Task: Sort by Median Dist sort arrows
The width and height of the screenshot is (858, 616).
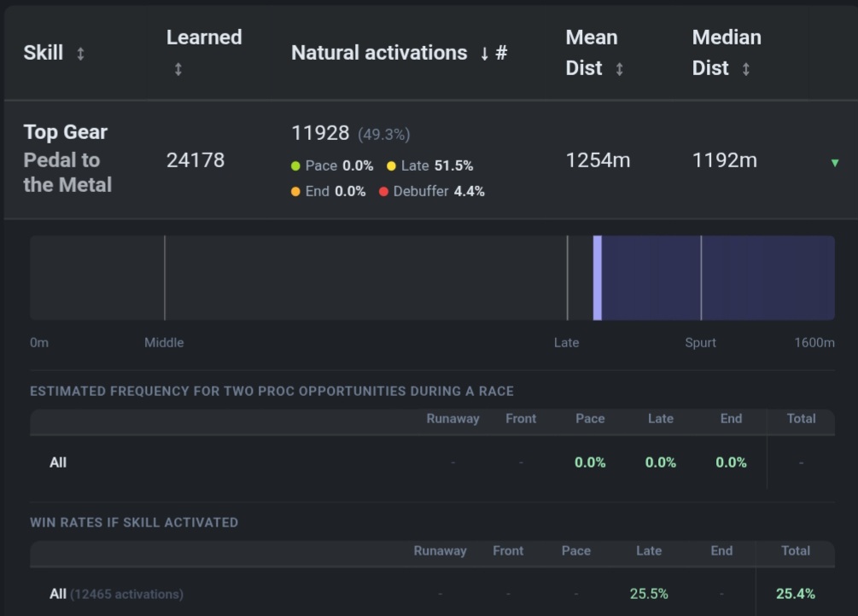Action: coord(745,69)
